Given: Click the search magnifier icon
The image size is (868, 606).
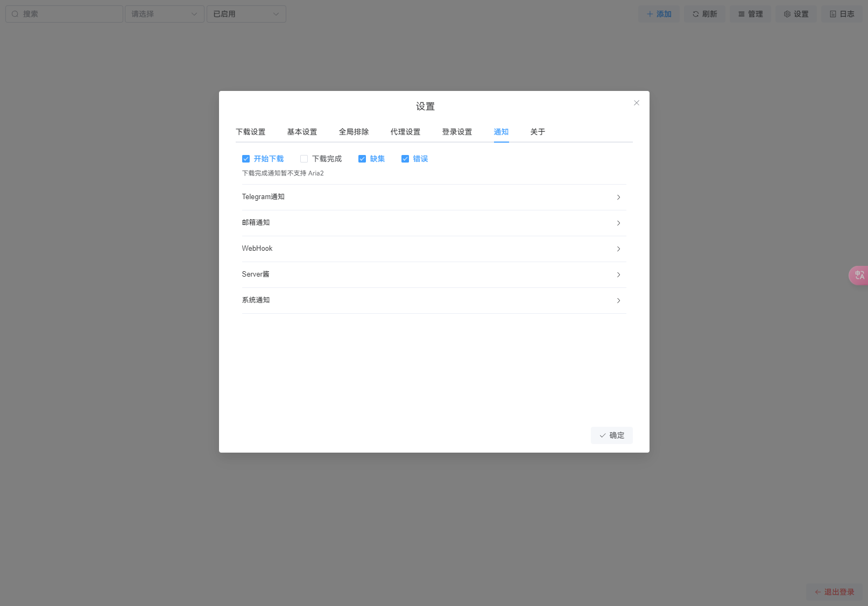Looking at the screenshot, I should [x=15, y=14].
